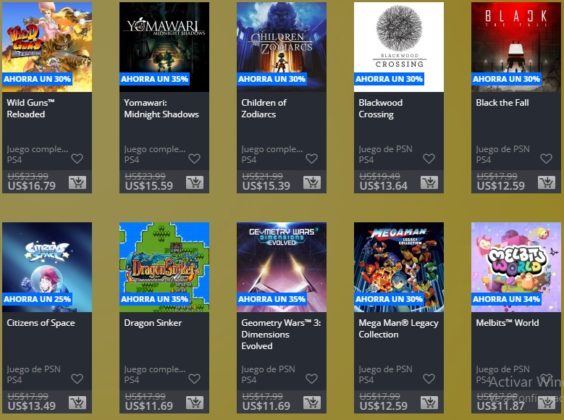
Task: Add Blackwood Crossing to cart
Action: (x=429, y=183)
